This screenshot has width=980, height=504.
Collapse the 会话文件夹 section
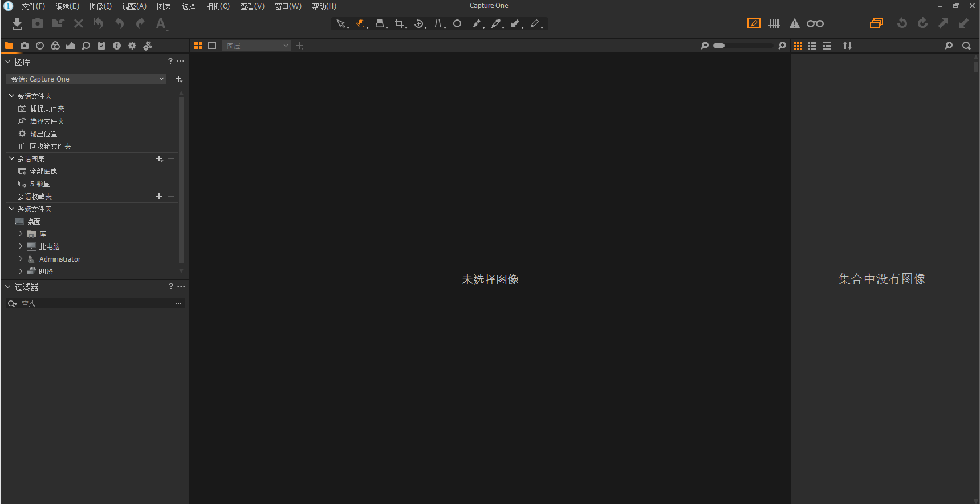click(x=11, y=96)
